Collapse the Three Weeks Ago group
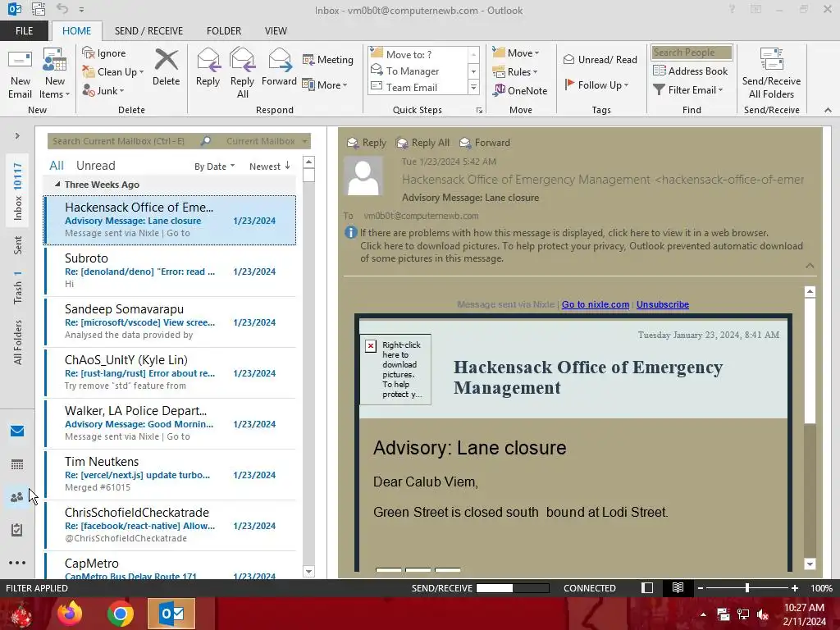 (57, 185)
